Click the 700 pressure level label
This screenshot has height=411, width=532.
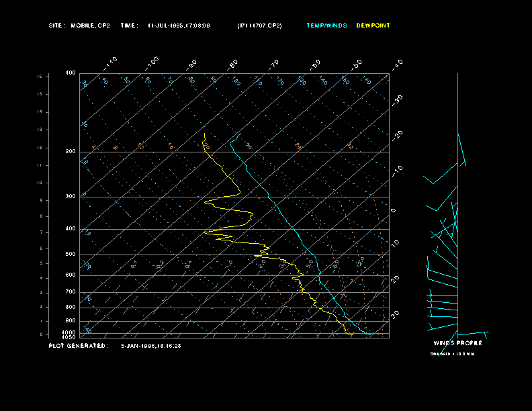(x=71, y=291)
